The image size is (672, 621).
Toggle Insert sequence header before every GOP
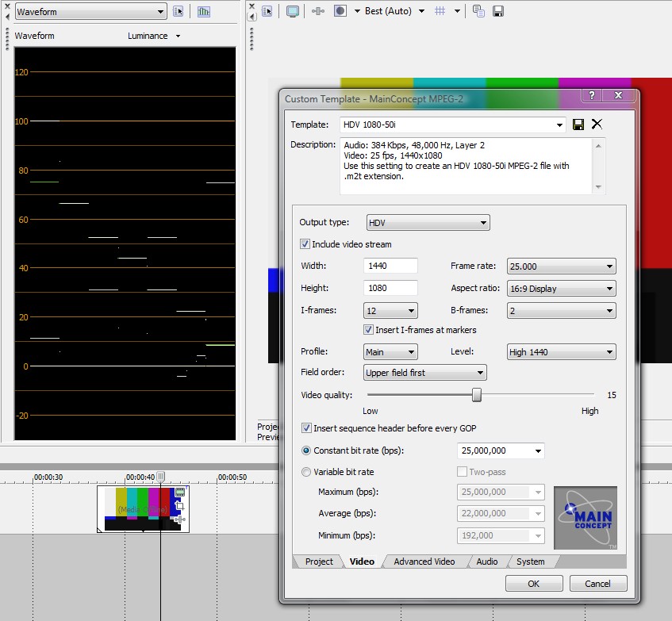tap(306, 427)
